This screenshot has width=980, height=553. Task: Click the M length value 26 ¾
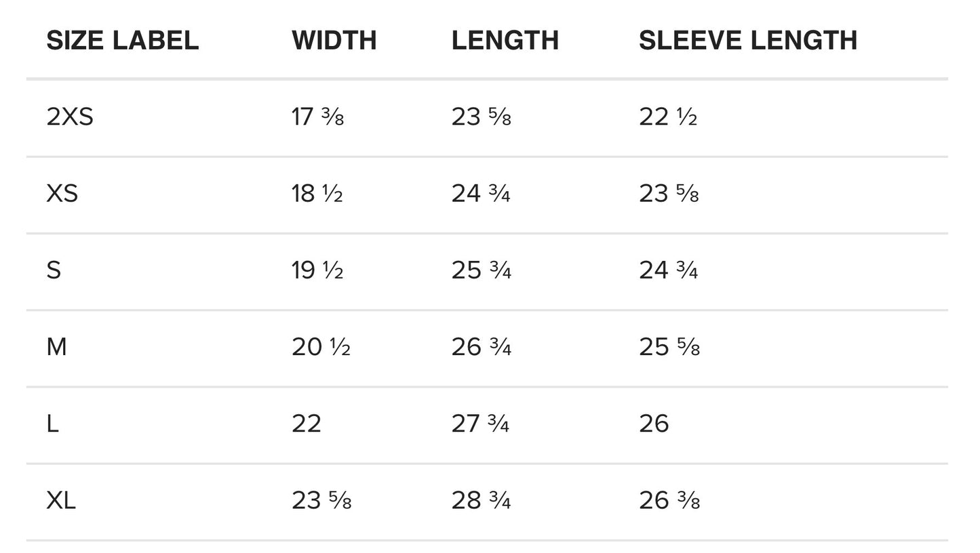(x=481, y=347)
